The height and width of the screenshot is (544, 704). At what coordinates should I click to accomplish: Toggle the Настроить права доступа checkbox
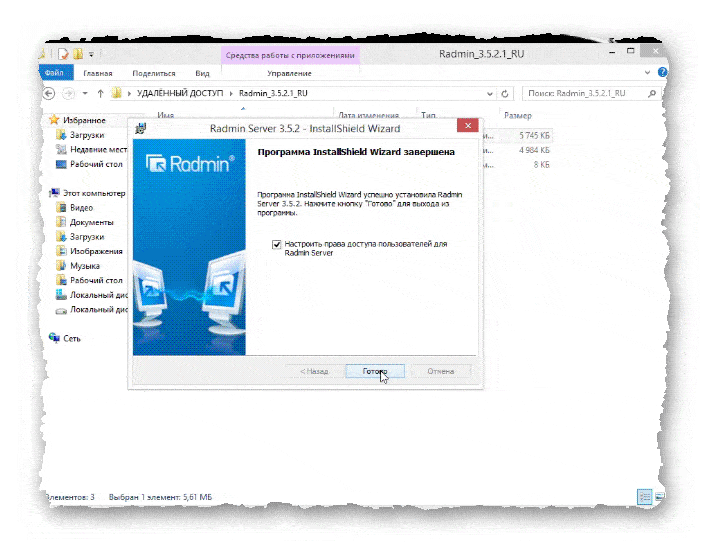click(277, 245)
